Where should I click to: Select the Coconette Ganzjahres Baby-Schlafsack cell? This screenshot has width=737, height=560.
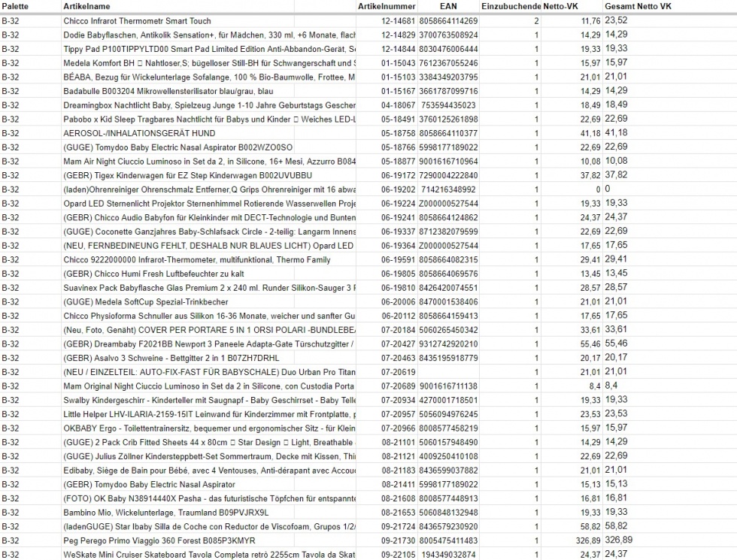(210, 232)
